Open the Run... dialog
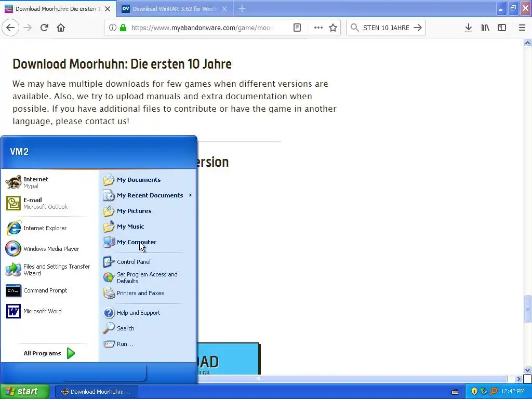The image size is (532, 399). pos(148,344)
